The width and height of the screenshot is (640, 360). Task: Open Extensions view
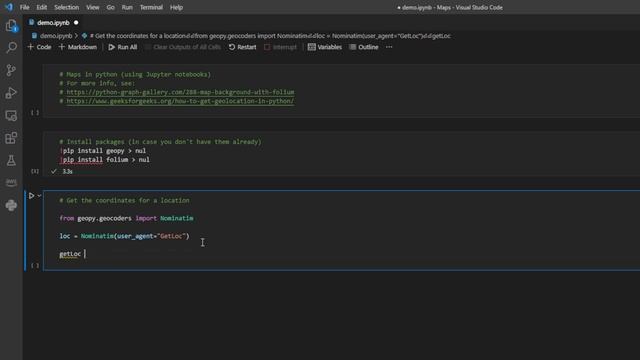click(x=11, y=138)
